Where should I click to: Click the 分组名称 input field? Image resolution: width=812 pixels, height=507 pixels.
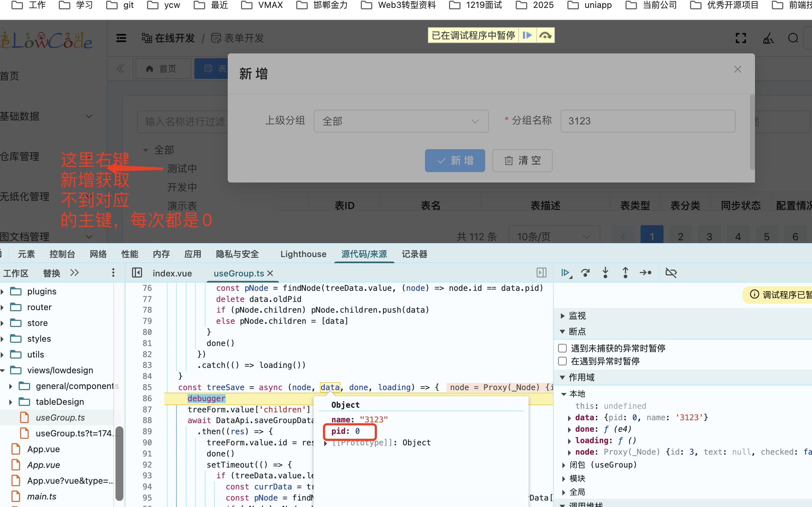click(647, 121)
